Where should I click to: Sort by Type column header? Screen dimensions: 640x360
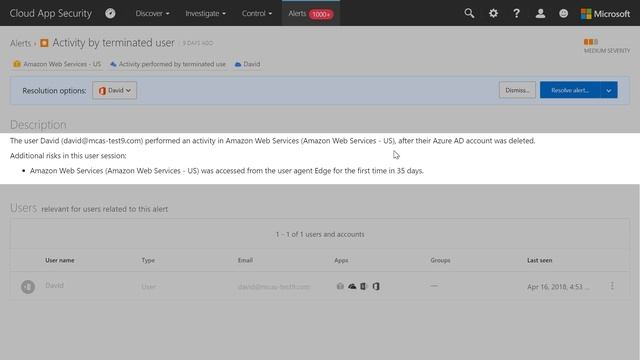148,260
